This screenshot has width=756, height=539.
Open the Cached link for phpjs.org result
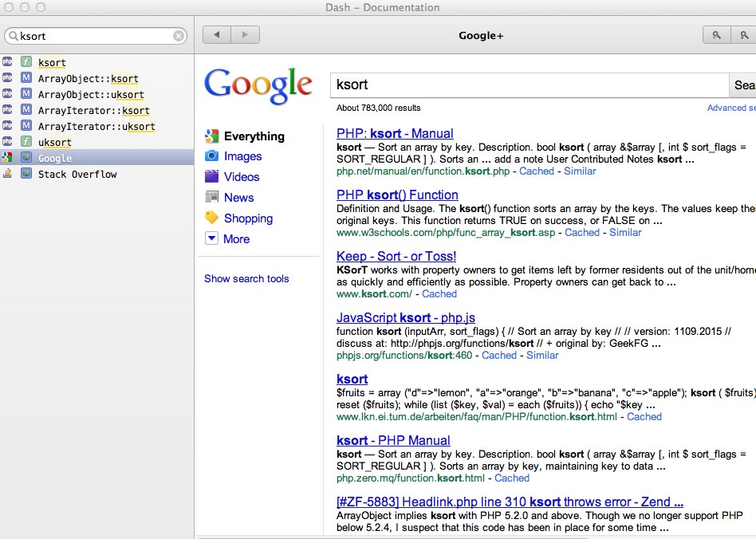499,356
